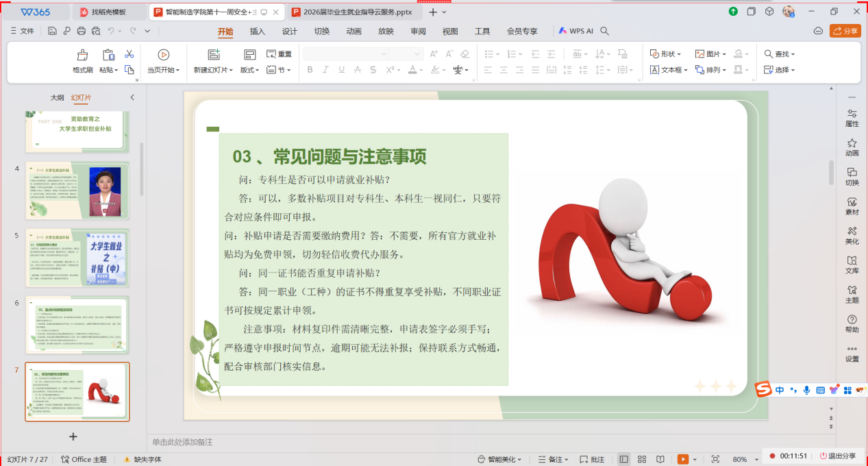The width and height of the screenshot is (868, 466).
Task: Switch to the 大纲 outline tab
Action: [x=58, y=97]
